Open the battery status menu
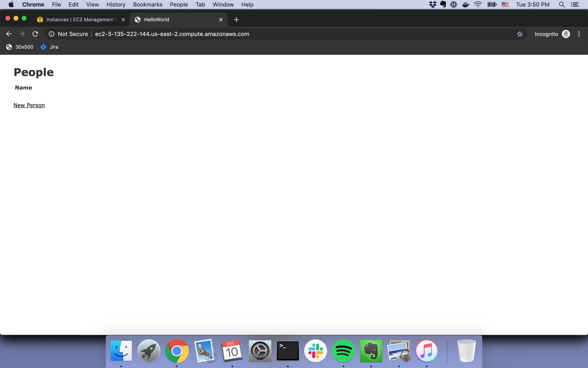Viewport: 588px width, 368px height. click(x=492, y=4)
